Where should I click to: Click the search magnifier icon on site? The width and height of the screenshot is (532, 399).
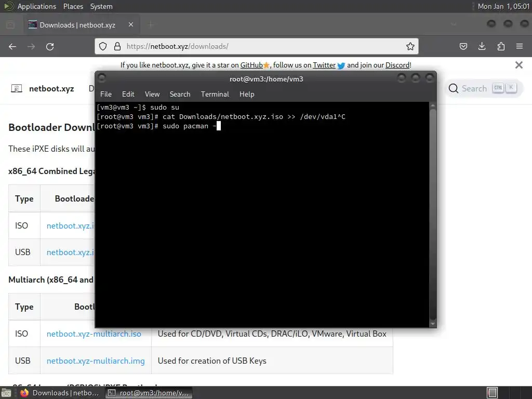pyautogui.click(x=453, y=88)
